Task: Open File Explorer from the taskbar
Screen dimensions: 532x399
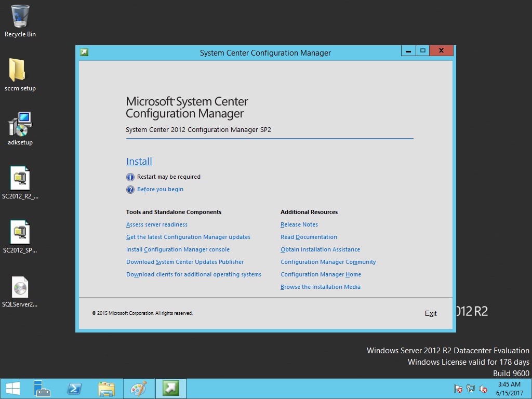Action: [107, 389]
